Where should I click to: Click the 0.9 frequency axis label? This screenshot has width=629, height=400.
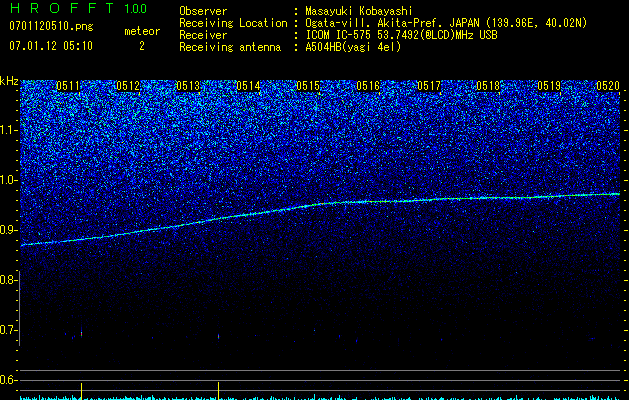coord(8,230)
